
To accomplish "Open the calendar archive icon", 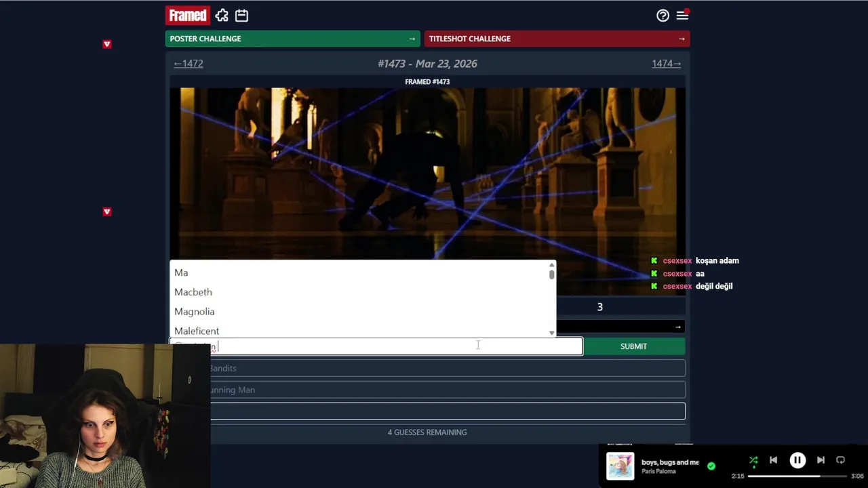I will 241,15.
